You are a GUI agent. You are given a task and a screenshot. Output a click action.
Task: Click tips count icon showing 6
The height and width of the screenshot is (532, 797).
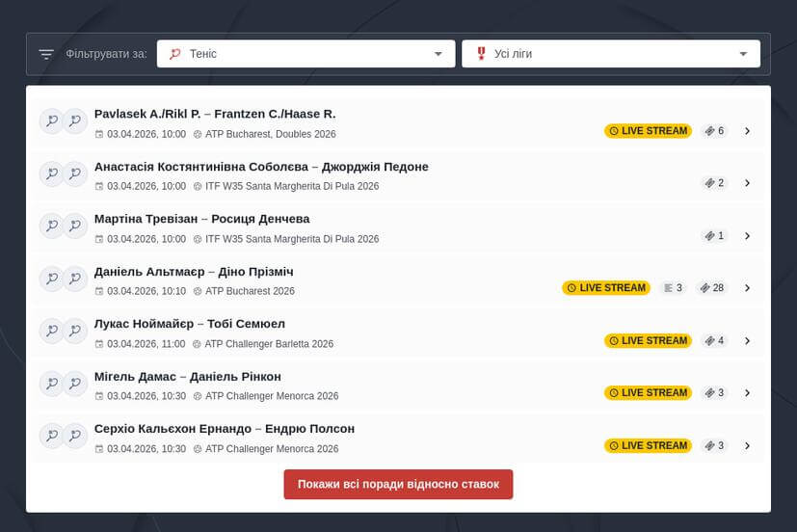pyautogui.click(x=714, y=131)
